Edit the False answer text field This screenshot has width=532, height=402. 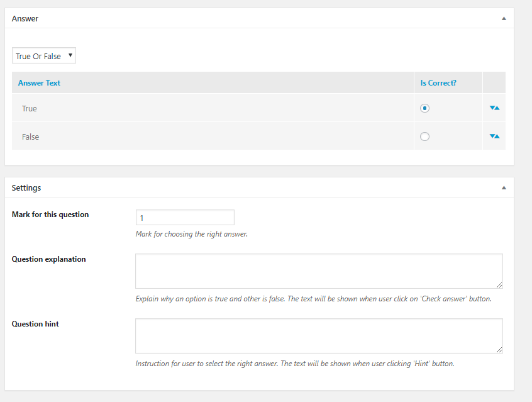pos(213,137)
